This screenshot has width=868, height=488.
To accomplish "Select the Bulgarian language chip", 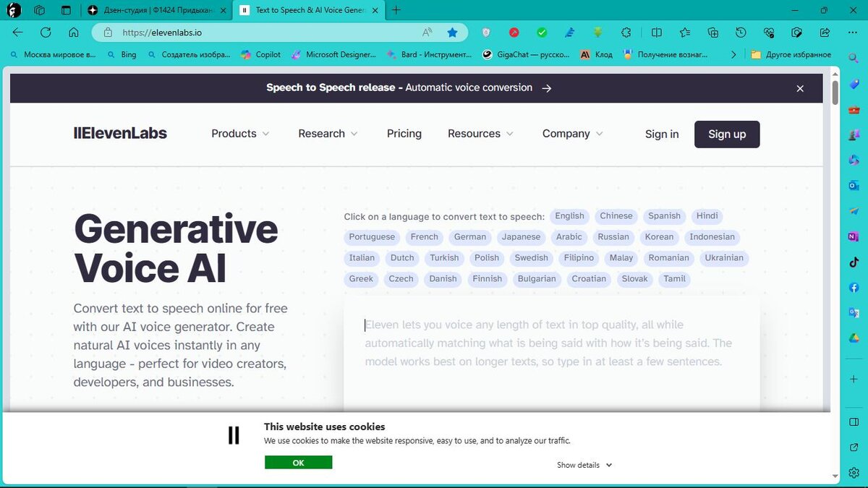I will tap(537, 278).
